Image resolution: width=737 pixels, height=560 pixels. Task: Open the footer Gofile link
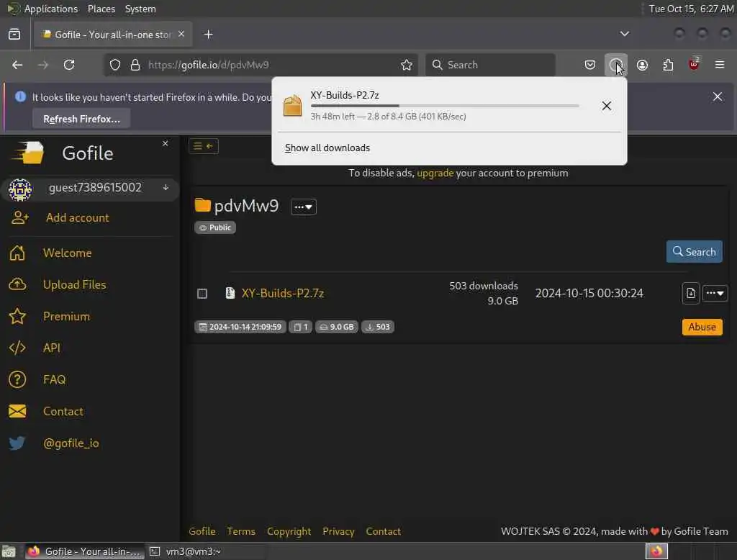click(202, 531)
